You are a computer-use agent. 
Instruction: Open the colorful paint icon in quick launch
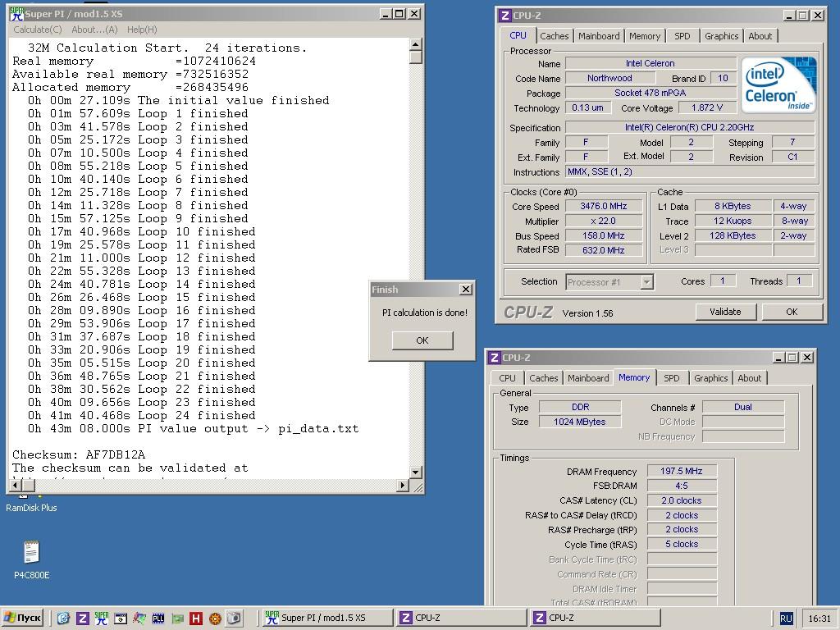pyautogui.click(x=139, y=619)
